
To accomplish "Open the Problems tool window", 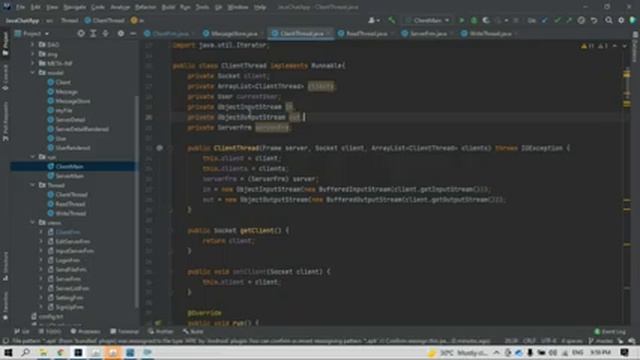I will tap(85, 331).
